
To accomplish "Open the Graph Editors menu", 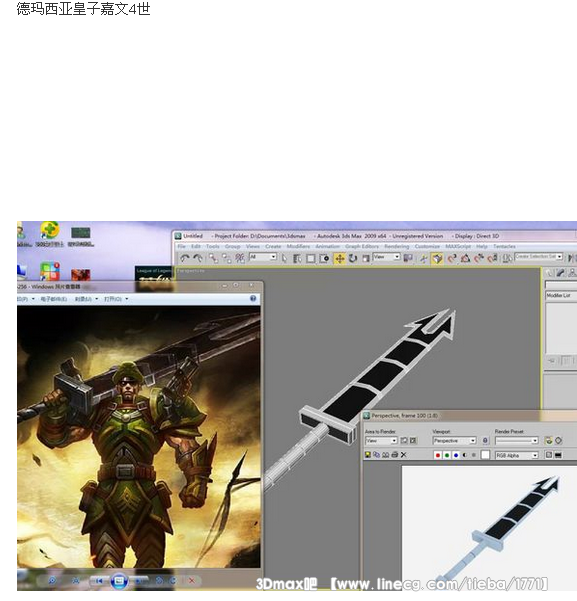I will coord(362,246).
